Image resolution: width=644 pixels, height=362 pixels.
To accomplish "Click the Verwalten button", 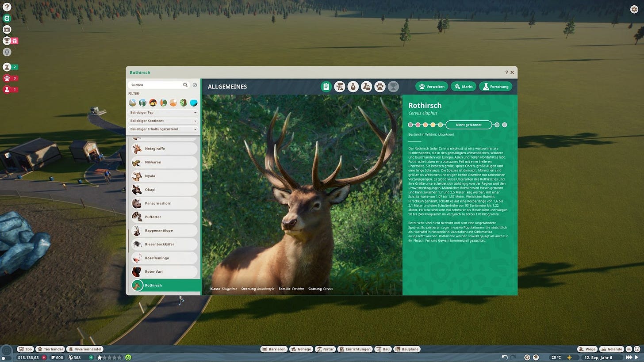I will (432, 87).
